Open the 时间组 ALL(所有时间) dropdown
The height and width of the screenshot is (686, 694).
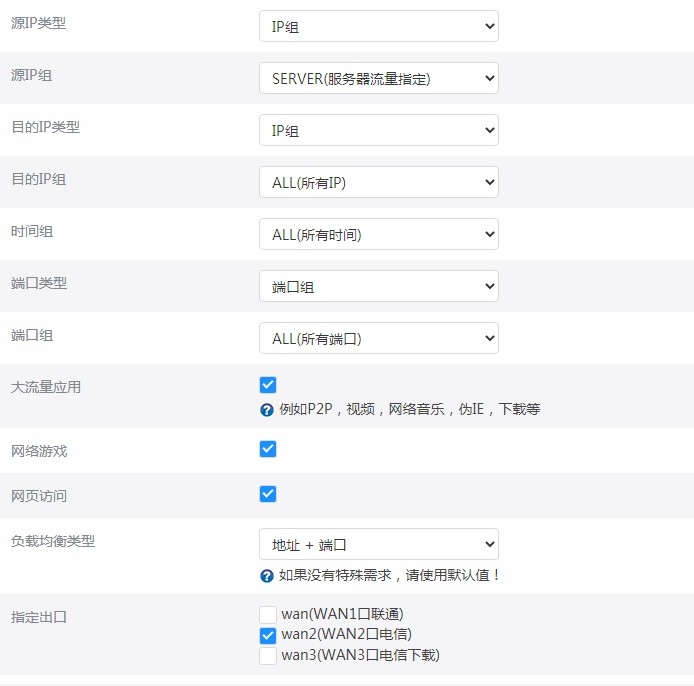click(379, 235)
